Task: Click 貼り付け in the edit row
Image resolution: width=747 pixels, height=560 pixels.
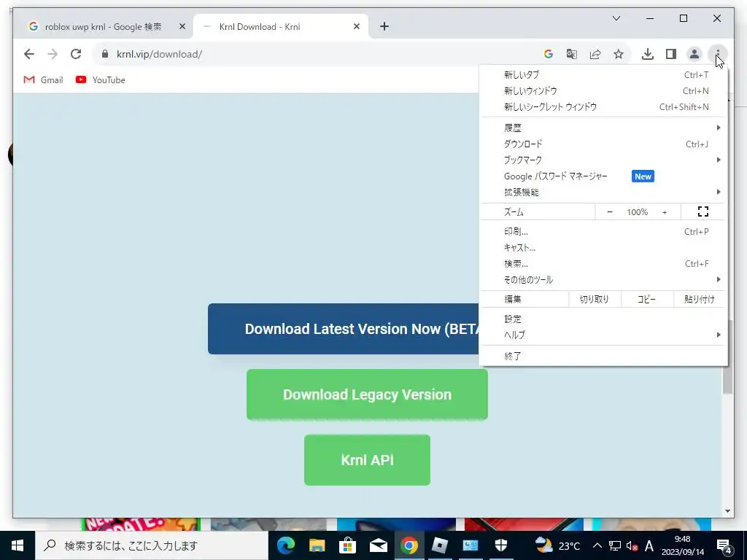Action: tap(700, 299)
